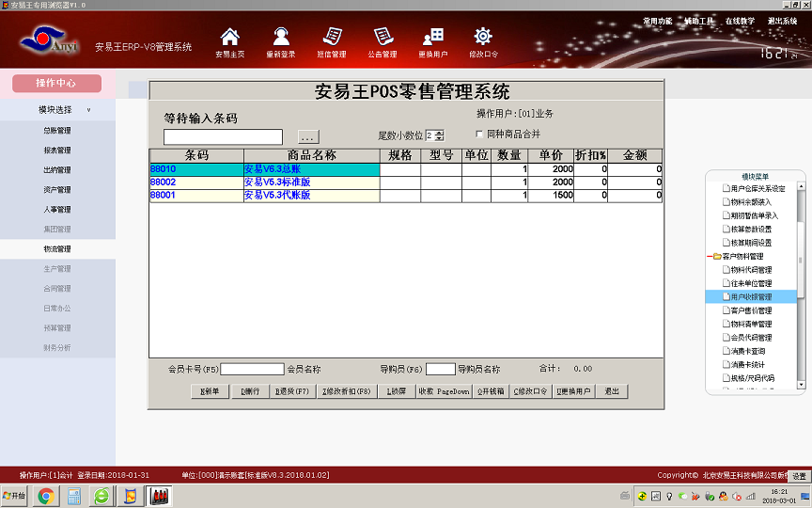Focus the 导购员(F6) input field
The height and width of the screenshot is (508, 812).
(x=440, y=369)
